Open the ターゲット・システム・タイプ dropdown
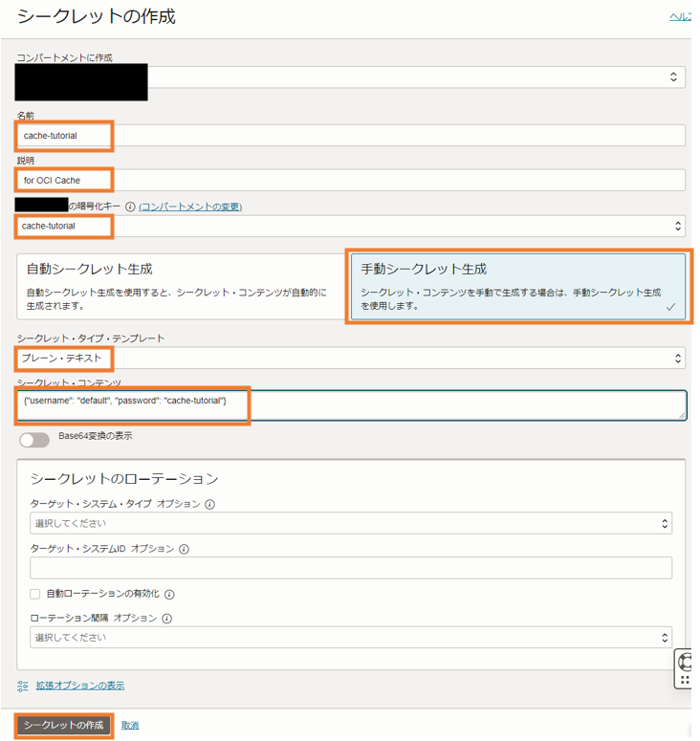 click(350, 523)
